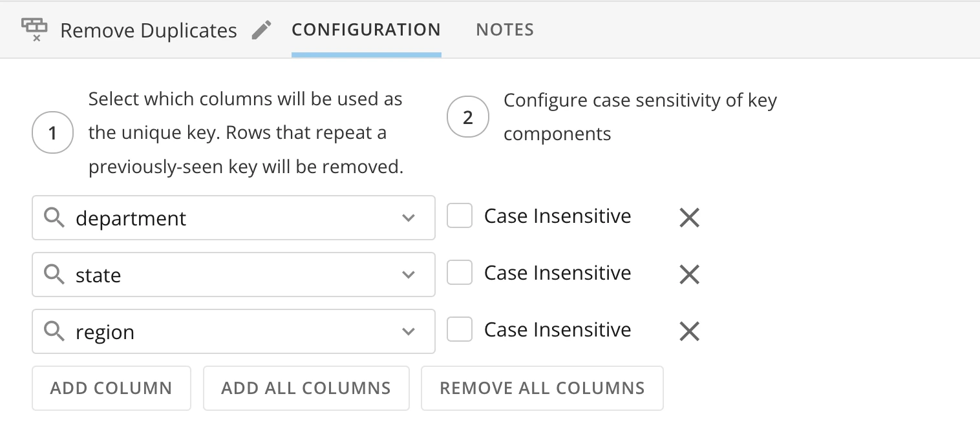This screenshot has height=447, width=980.
Task: Open the state column dropdown chevron
Action: pos(409,275)
